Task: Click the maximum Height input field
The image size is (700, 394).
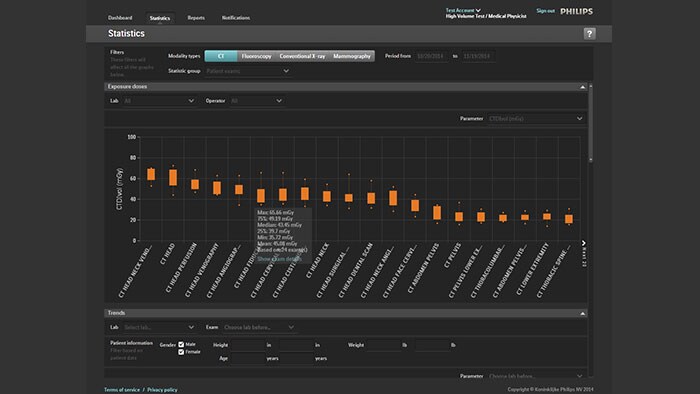Action: (296, 345)
